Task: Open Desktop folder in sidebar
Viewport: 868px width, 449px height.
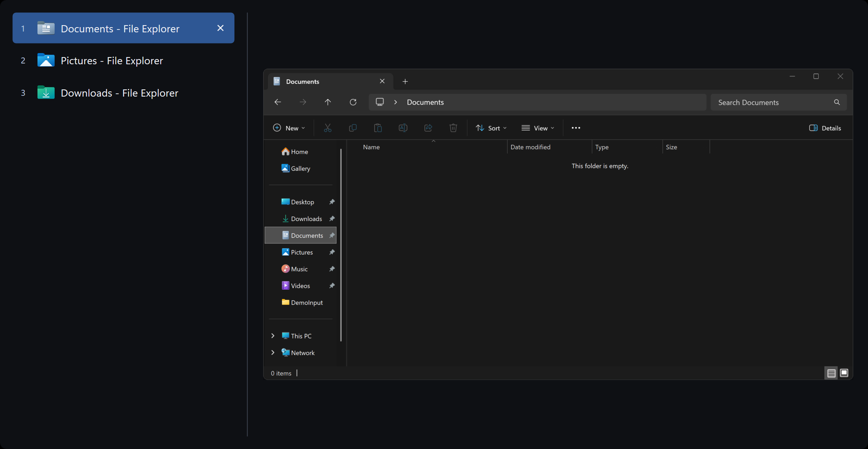Action: [x=301, y=202]
